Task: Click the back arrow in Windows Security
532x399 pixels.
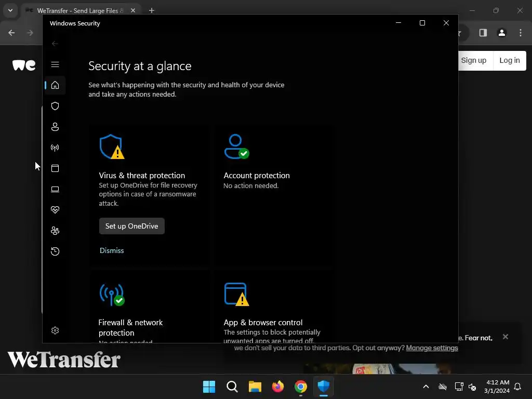Action: [x=55, y=44]
